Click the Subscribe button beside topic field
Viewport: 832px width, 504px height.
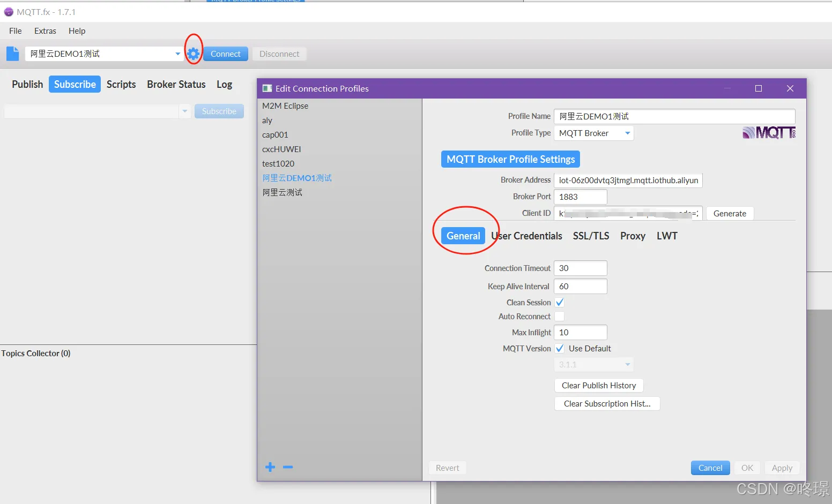pos(219,111)
